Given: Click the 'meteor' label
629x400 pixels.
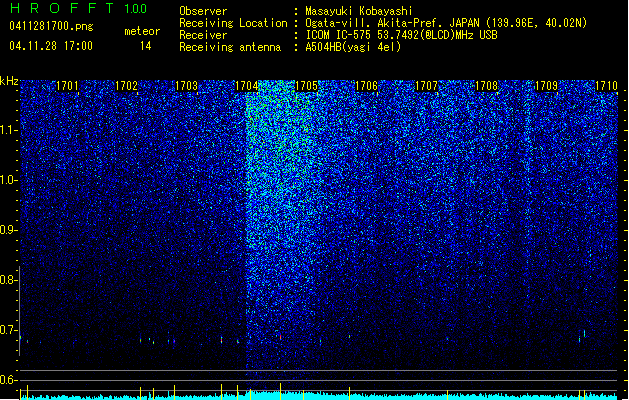Looking at the screenshot, I should click(142, 31).
